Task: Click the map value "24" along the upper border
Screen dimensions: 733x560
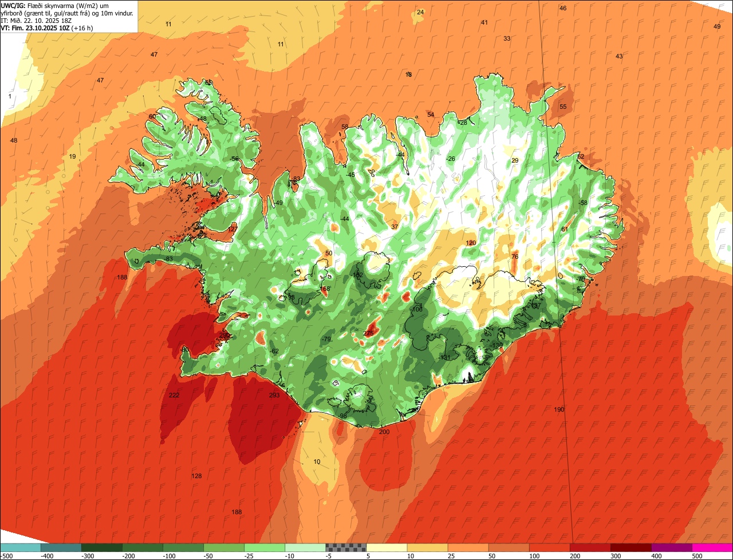Action: tap(420, 12)
